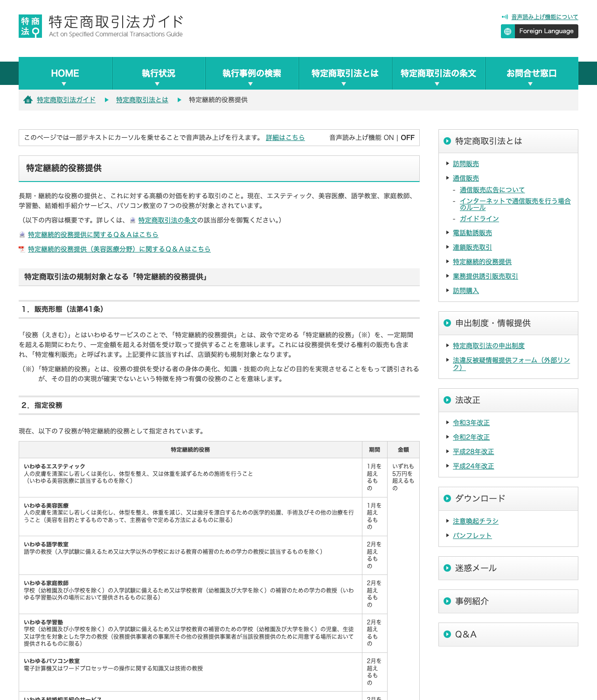597x700 pixels.
Task: Click the page icon beside 特定継続的役務提供に関するQ&A link
Action: 21,235
